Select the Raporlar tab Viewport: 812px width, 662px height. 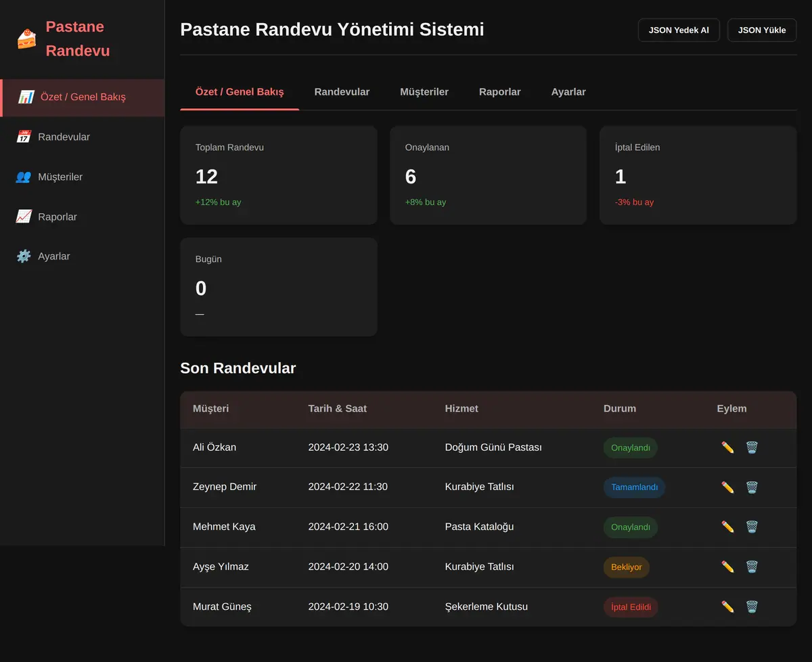pyautogui.click(x=500, y=92)
